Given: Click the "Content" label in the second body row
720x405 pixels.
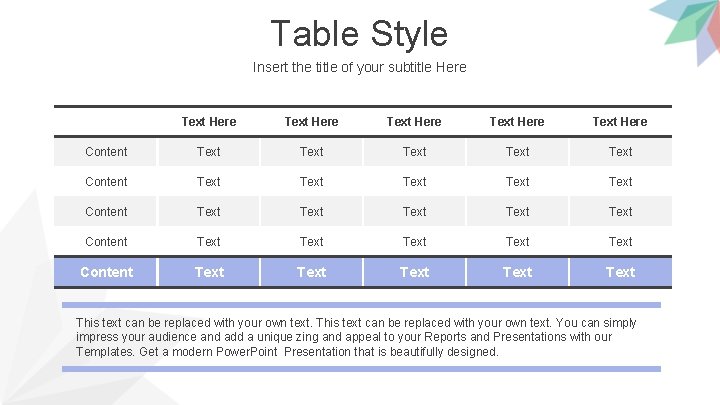Looking at the screenshot, I should (x=106, y=182).
